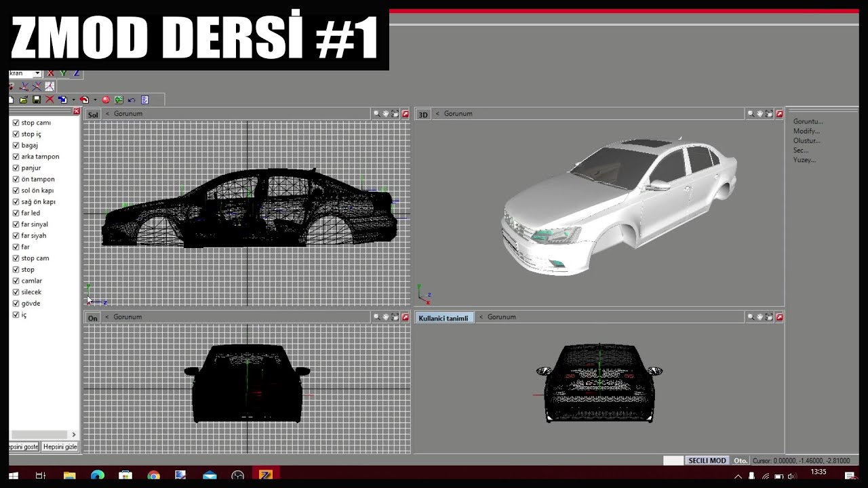The width and height of the screenshot is (868, 488).
Task: Expand the Olustur... command group
Action: pos(806,140)
